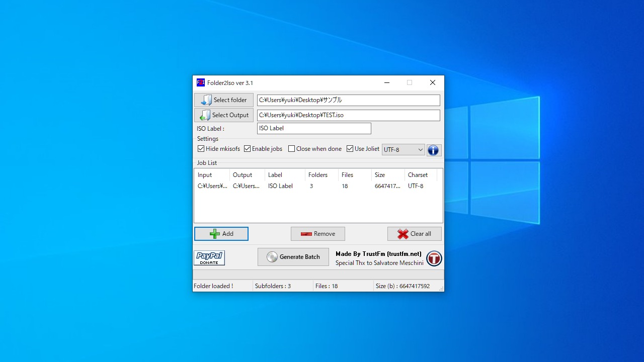
Task: Click status bar 'Files : 18'
Action: tap(327, 286)
